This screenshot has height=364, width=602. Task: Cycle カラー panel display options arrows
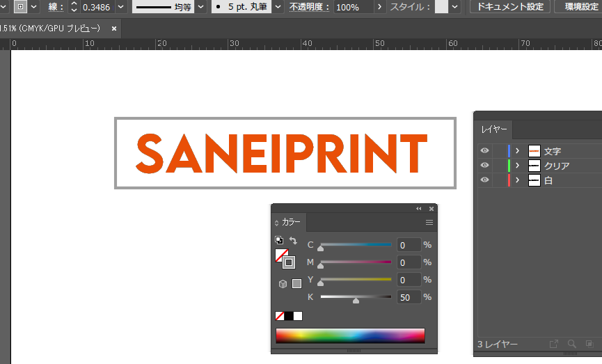point(276,223)
